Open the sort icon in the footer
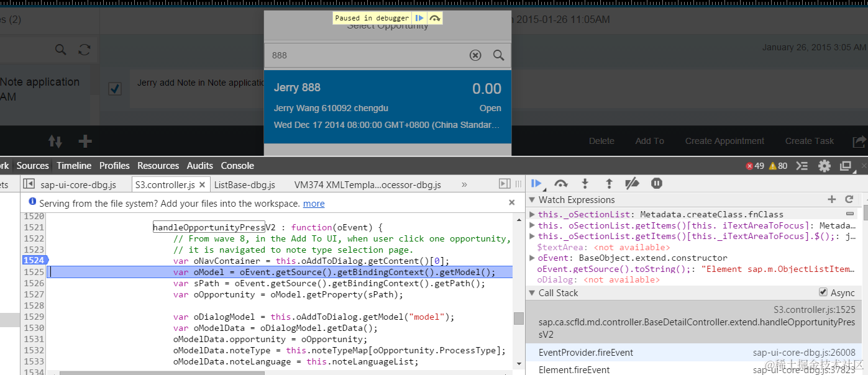Screen dimensions: 868x375 click(x=55, y=141)
